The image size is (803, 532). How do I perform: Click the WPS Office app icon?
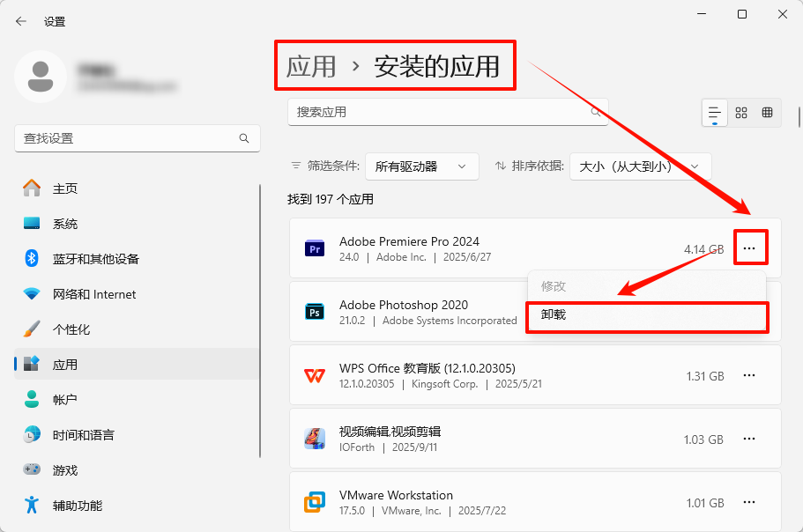pos(315,376)
